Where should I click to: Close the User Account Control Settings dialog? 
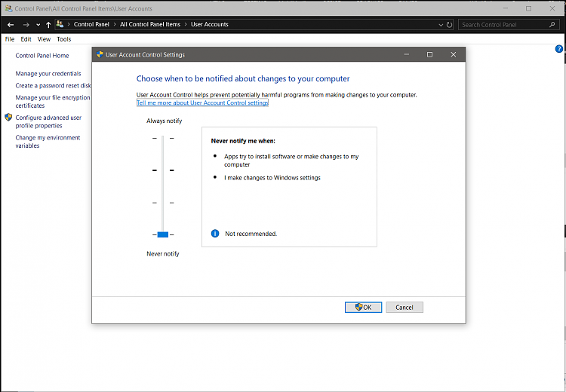pyautogui.click(x=454, y=54)
